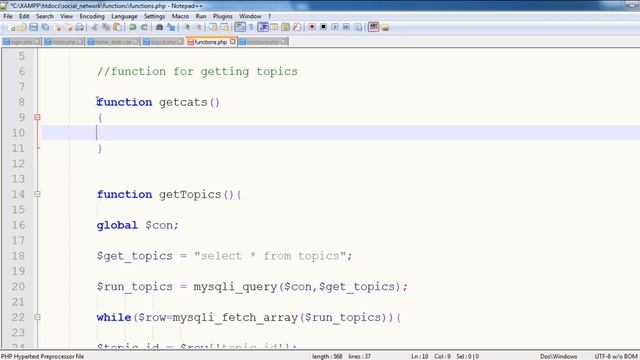
Task: Click 'UTF-8 w/o BOM' encoding in status bar
Action: tap(616, 356)
